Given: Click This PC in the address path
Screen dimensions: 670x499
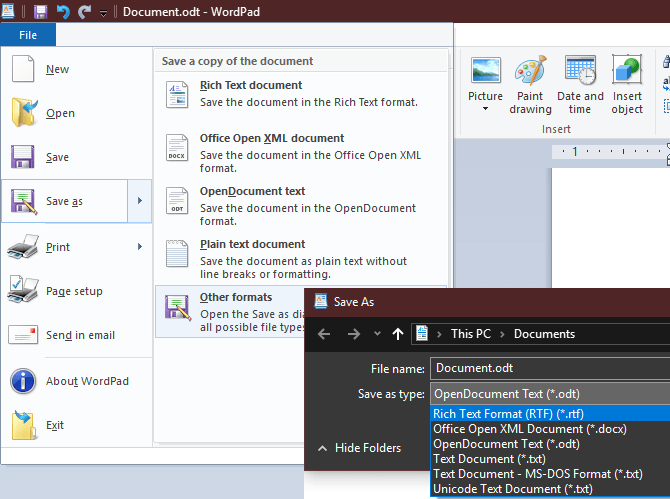Looking at the screenshot, I should (471, 334).
